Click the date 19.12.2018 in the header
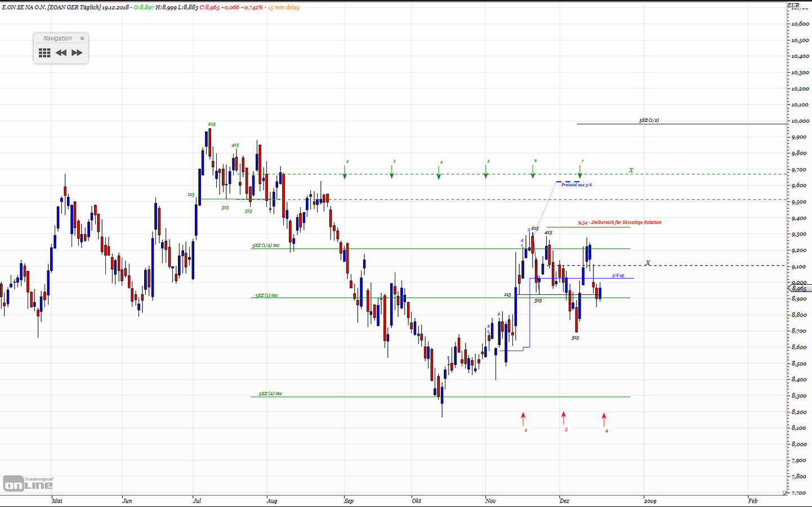The height and width of the screenshot is (507, 812). 116,7
